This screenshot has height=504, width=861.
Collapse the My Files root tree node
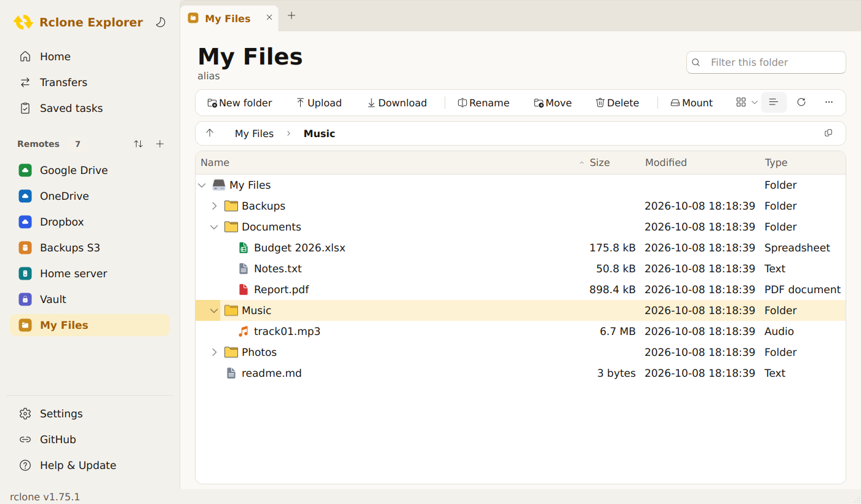pyautogui.click(x=202, y=185)
